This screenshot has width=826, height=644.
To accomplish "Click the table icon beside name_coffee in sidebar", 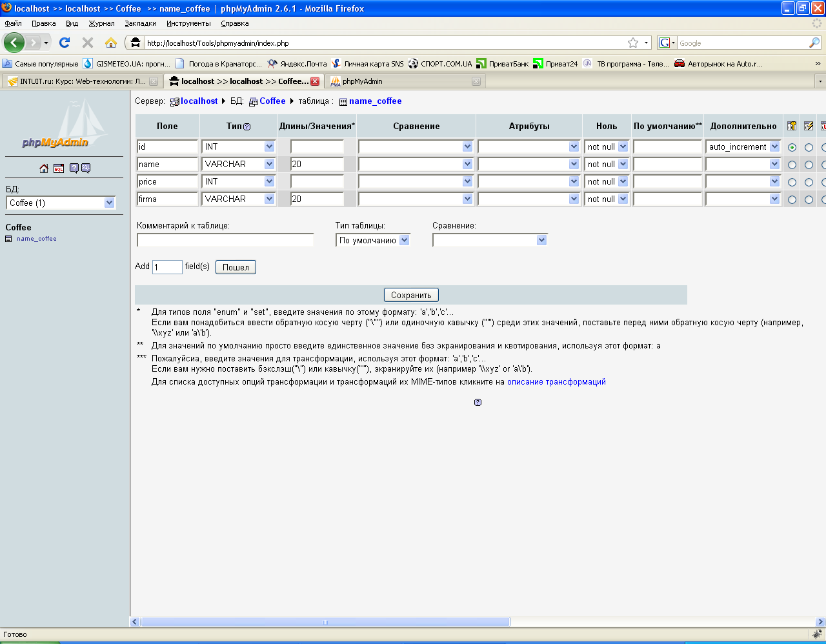I will click(8, 239).
